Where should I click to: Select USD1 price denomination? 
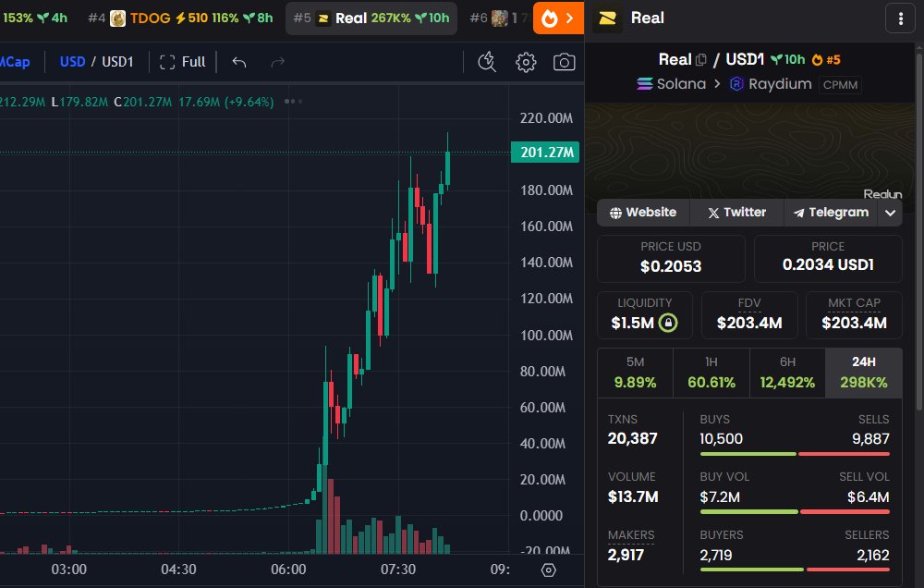click(x=118, y=62)
